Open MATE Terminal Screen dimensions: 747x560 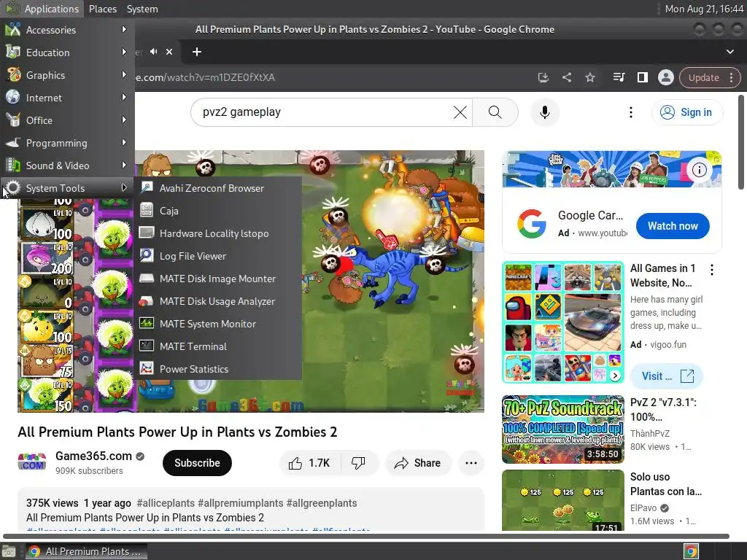click(218, 346)
